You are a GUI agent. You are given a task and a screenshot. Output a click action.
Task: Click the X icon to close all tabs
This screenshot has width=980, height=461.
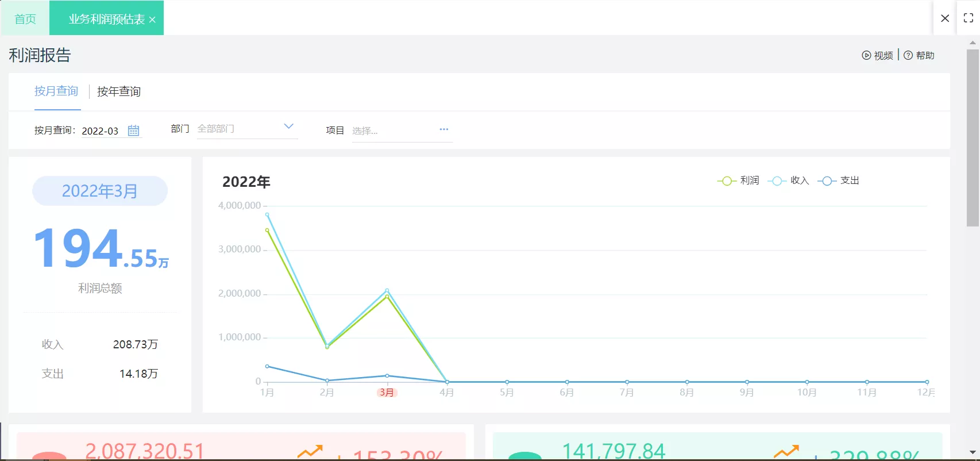point(945,18)
